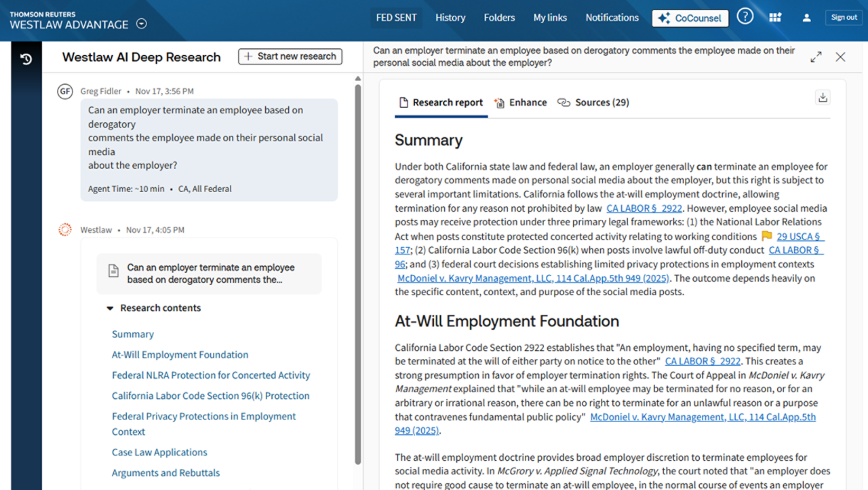
Task: Start a new research session
Action: coord(290,56)
